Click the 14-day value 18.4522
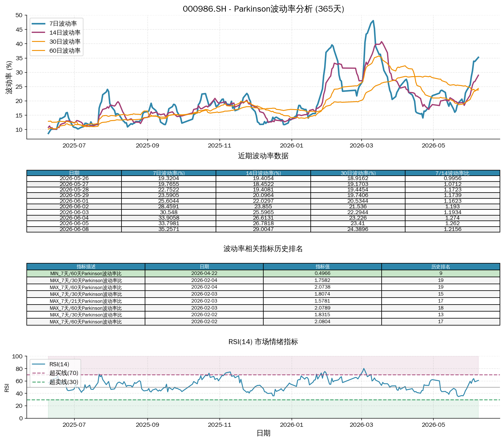Image resolution: width=504 pixels, height=441 pixels. coord(263,184)
